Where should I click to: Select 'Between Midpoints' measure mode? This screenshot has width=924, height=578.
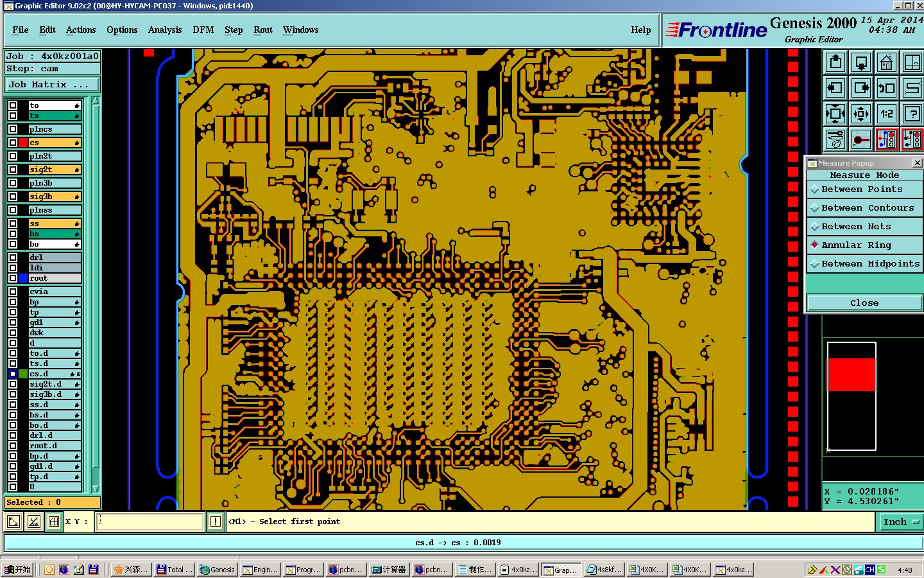[x=864, y=264]
